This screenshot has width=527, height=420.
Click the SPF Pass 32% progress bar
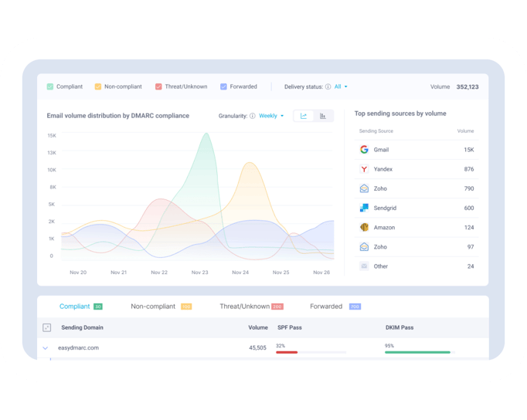[311, 352]
